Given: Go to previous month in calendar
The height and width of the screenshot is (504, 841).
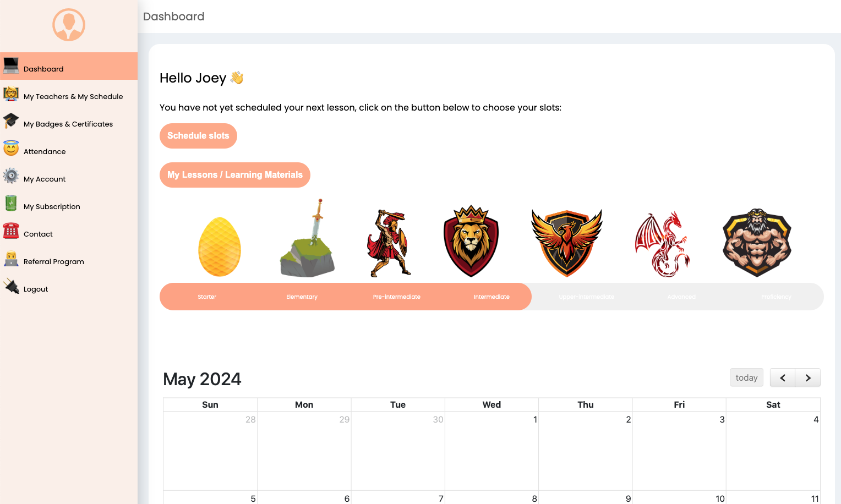Looking at the screenshot, I should point(782,378).
